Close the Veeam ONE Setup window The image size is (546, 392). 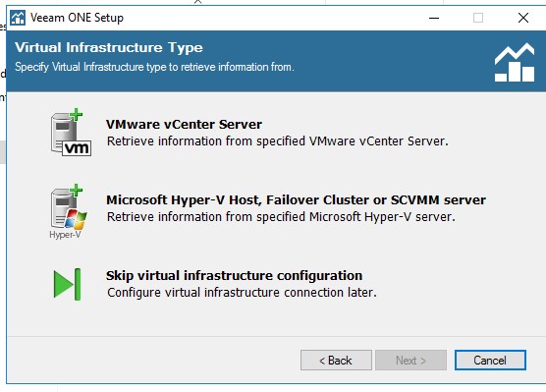click(523, 18)
